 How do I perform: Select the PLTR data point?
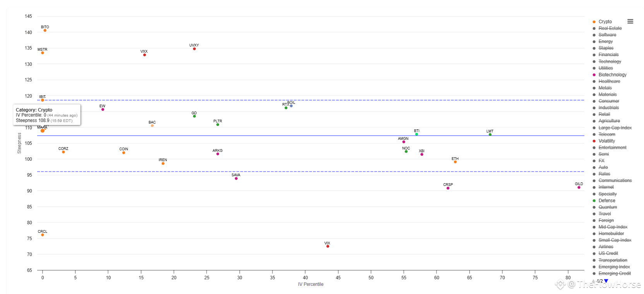[x=218, y=125]
